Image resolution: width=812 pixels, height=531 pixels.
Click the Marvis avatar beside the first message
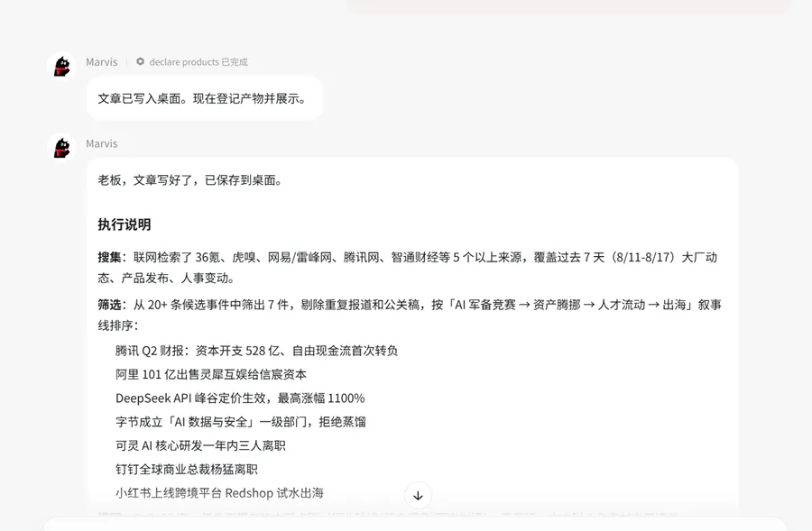(x=61, y=67)
